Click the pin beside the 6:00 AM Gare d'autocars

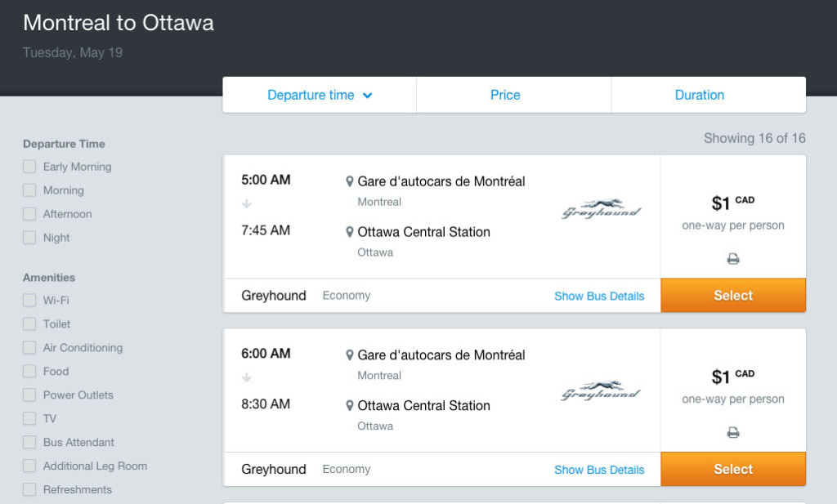(x=350, y=355)
